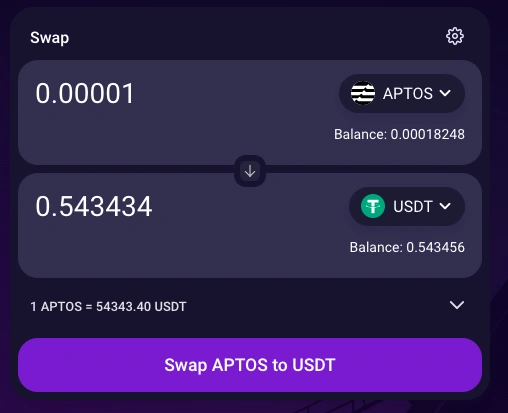Viewport: 508px width, 413px height.
Task: Click the green Tether USDT logo
Action: click(x=373, y=206)
